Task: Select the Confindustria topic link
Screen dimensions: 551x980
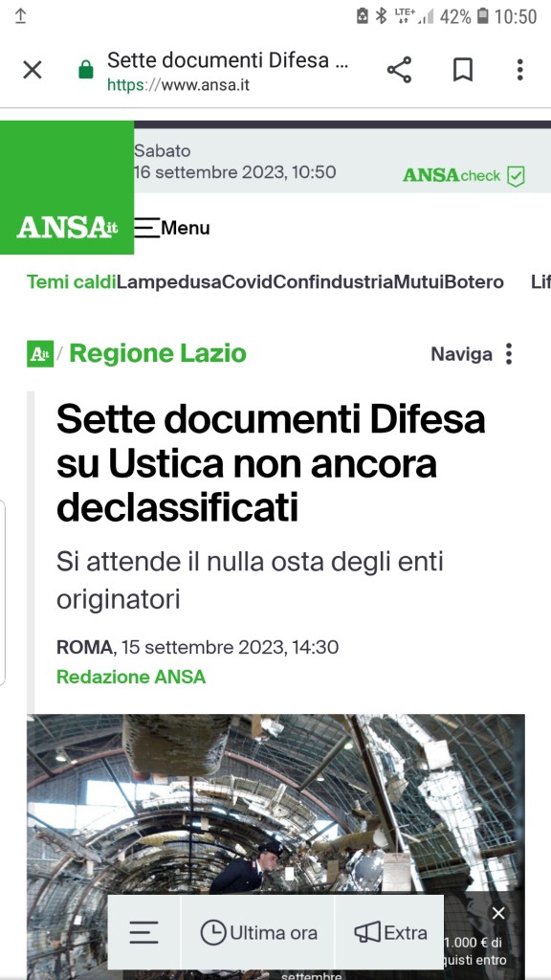Action: pyautogui.click(x=334, y=282)
